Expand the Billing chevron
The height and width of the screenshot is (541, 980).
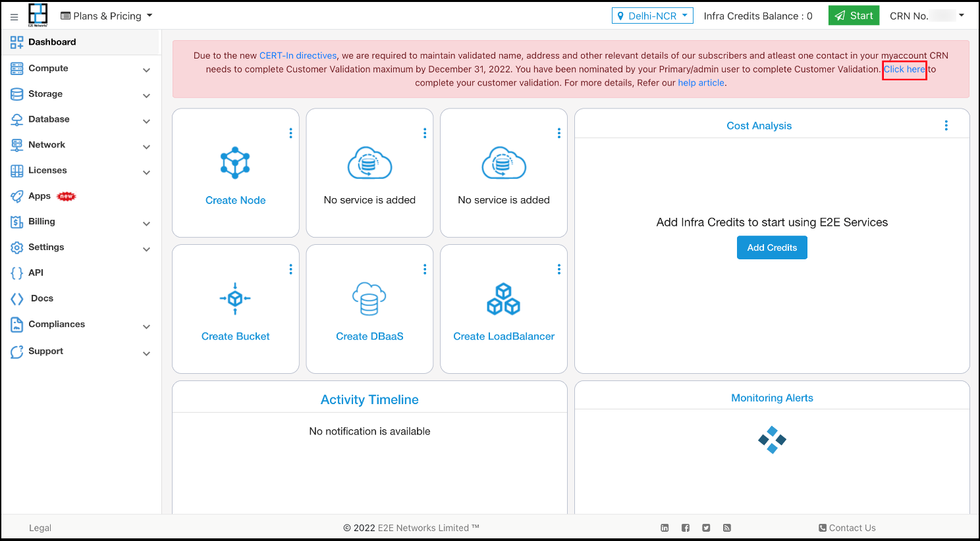[x=147, y=224]
